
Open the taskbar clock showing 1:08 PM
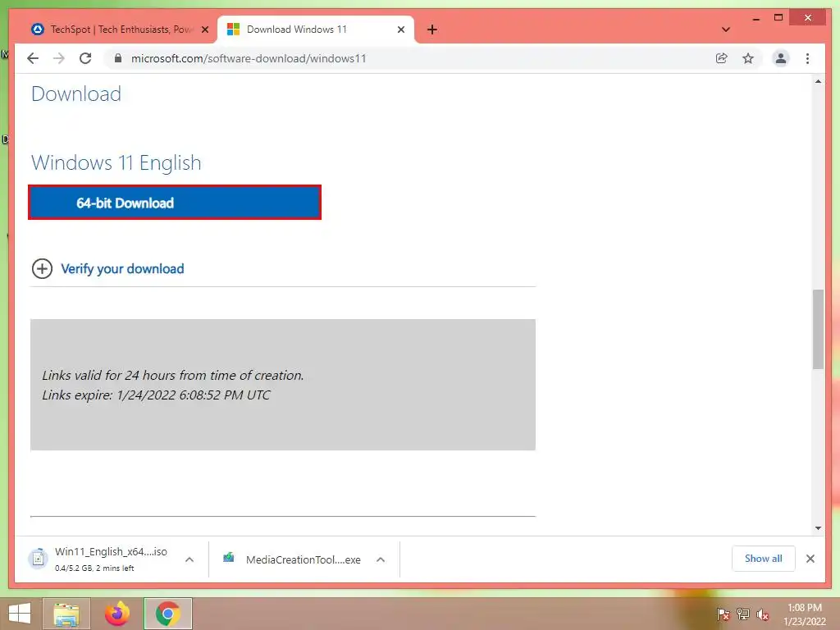click(x=804, y=614)
